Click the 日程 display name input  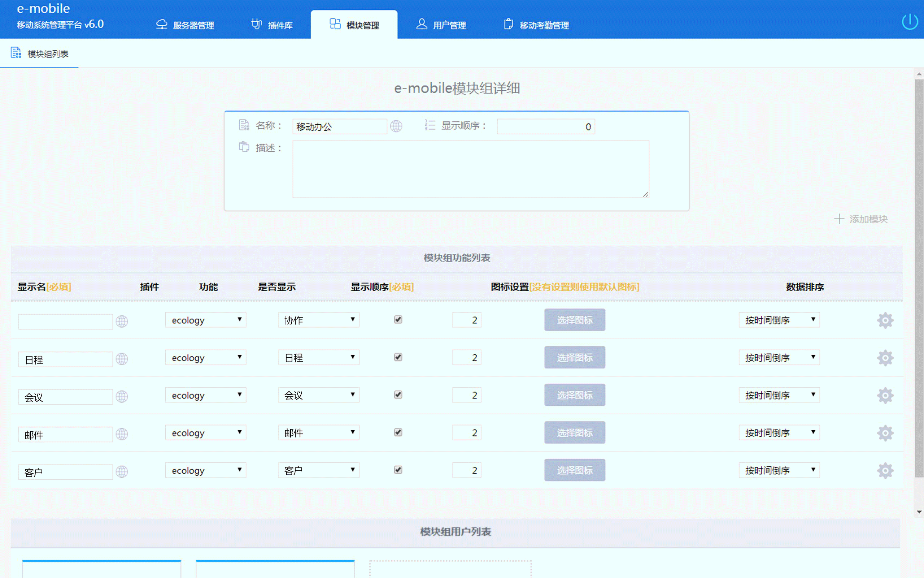tap(65, 359)
